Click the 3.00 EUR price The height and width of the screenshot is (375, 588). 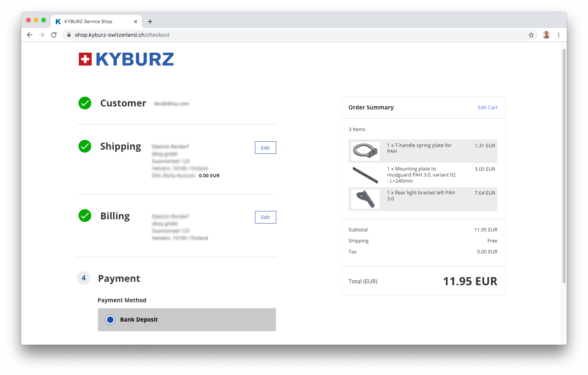[485, 169]
